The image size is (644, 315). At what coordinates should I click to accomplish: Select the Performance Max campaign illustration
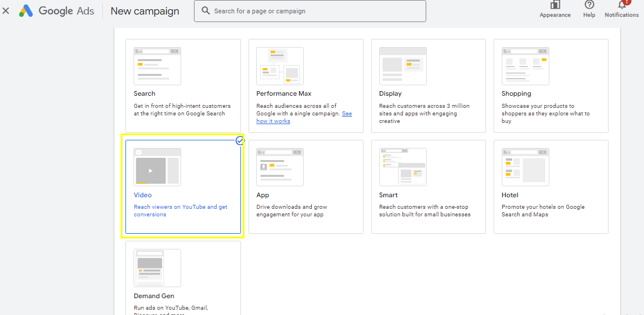pyautogui.click(x=280, y=66)
